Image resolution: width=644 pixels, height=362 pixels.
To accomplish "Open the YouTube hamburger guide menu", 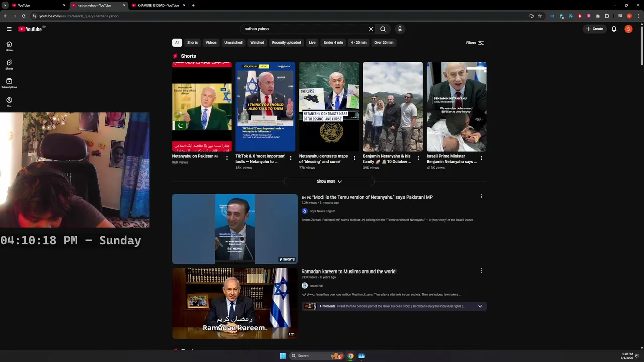I will point(9,29).
